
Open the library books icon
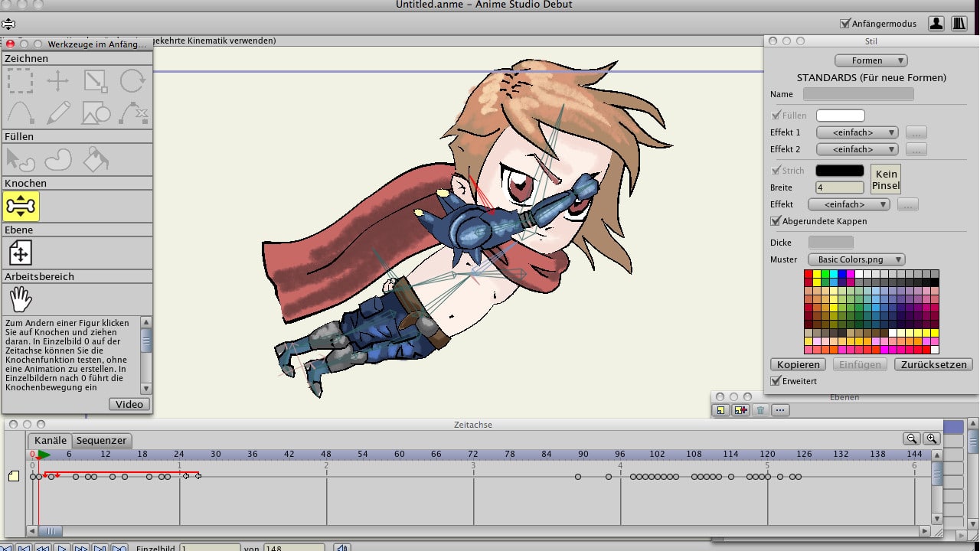point(959,24)
